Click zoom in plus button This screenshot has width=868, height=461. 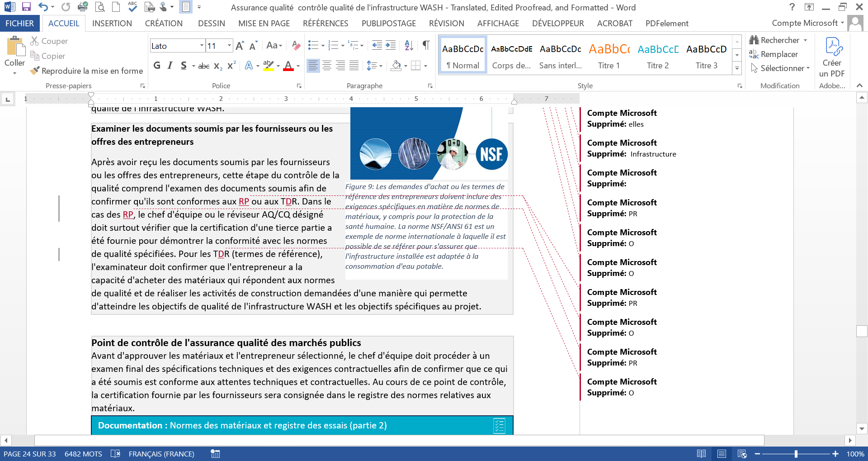click(835, 454)
